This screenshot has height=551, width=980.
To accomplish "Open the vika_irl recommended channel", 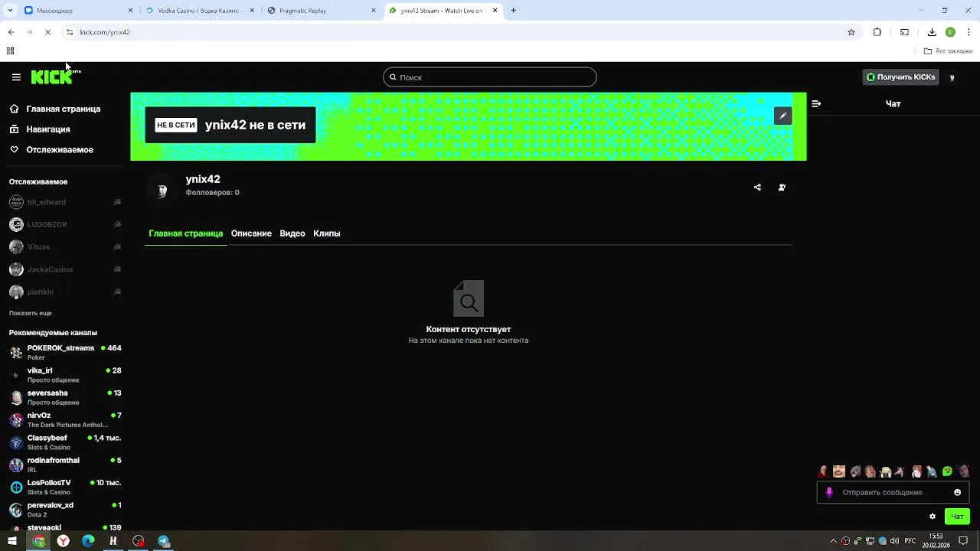I will pos(65,375).
